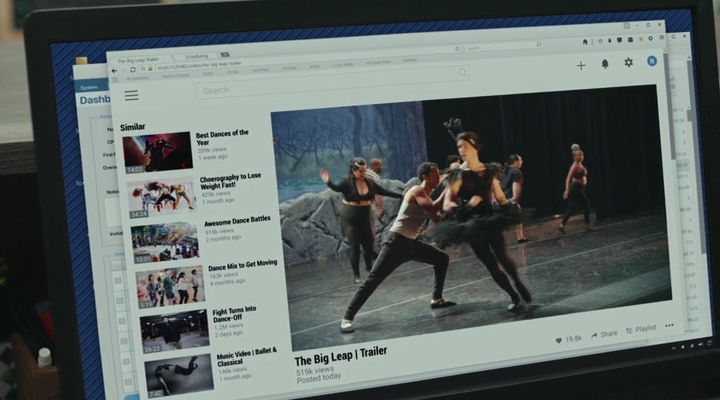Click the magnifier search icon in the video site's search bar

[462, 73]
